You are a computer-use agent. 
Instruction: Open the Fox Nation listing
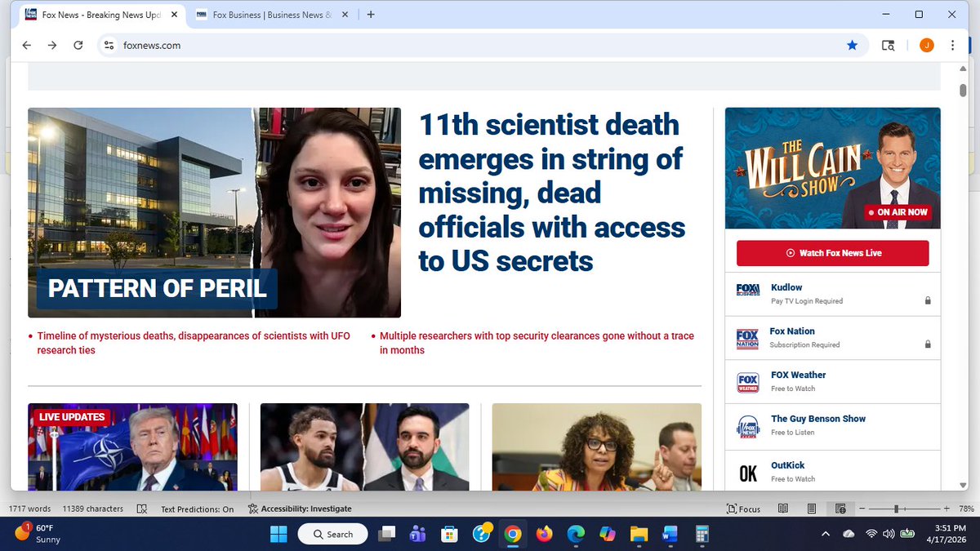point(832,338)
